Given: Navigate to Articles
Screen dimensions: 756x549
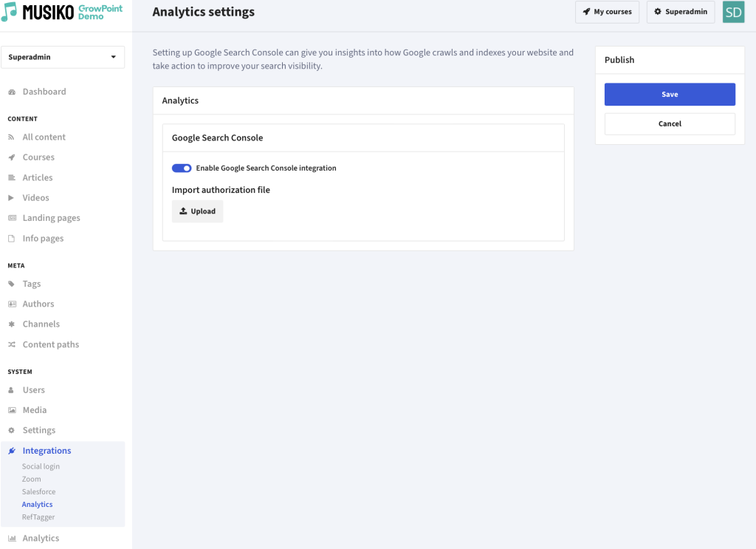Looking at the screenshot, I should click(38, 177).
